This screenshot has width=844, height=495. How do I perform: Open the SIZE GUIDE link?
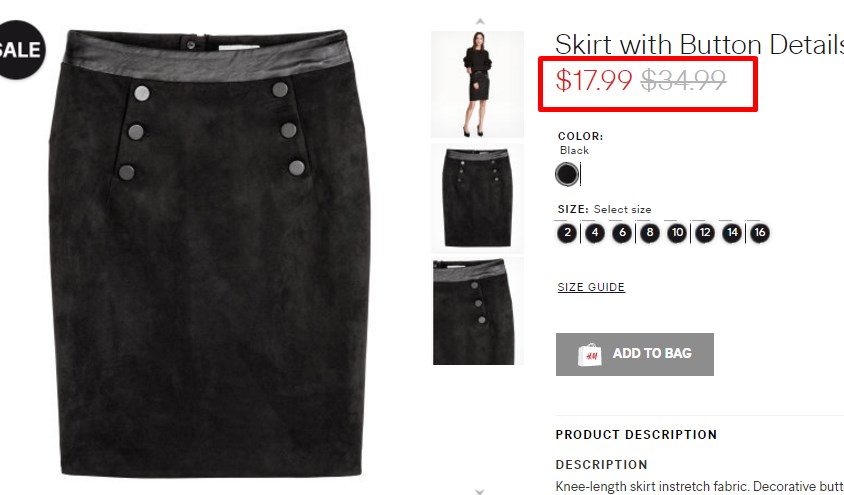click(591, 287)
